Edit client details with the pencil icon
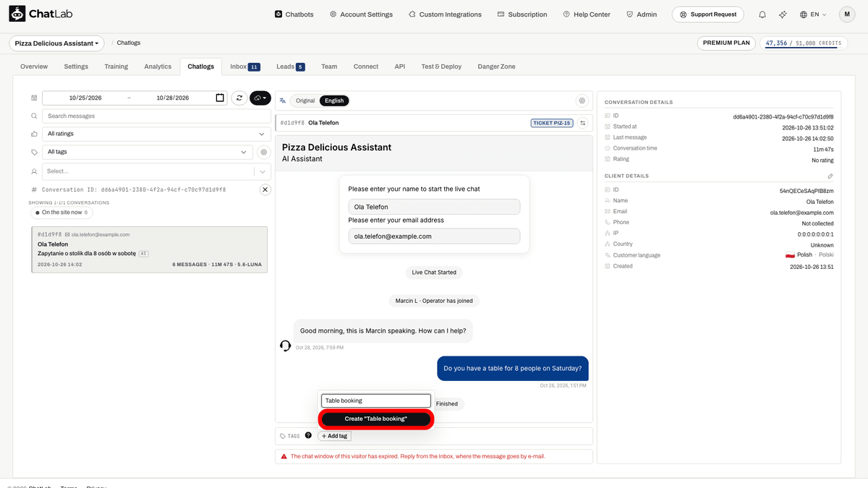This screenshot has height=488, width=868. [x=830, y=176]
